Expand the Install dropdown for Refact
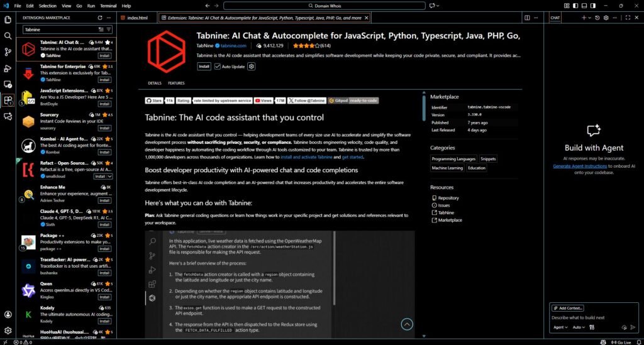The image size is (644, 345). (111, 177)
